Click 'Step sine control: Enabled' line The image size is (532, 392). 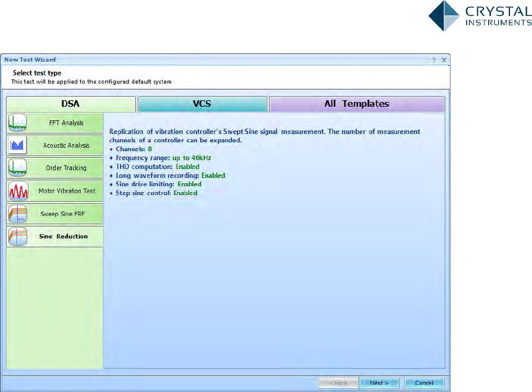(x=156, y=193)
